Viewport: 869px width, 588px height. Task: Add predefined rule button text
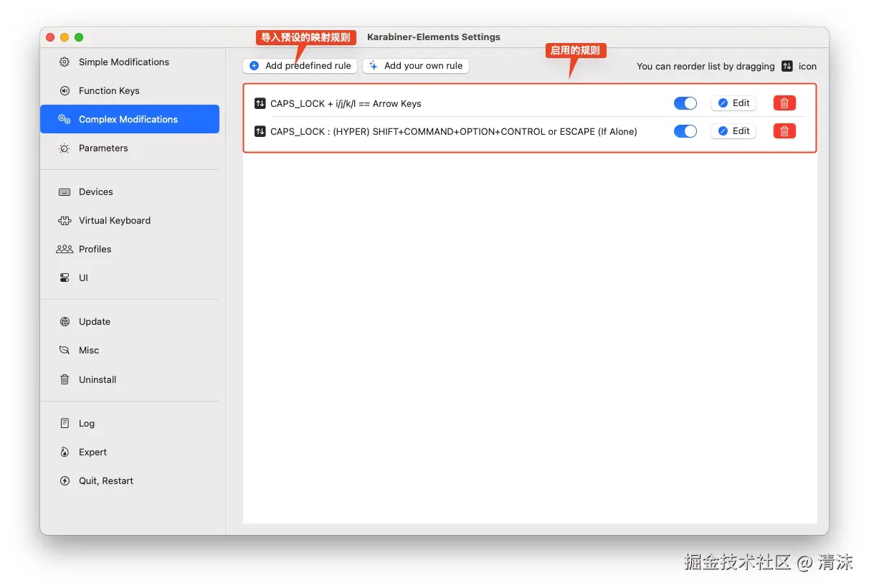click(308, 65)
